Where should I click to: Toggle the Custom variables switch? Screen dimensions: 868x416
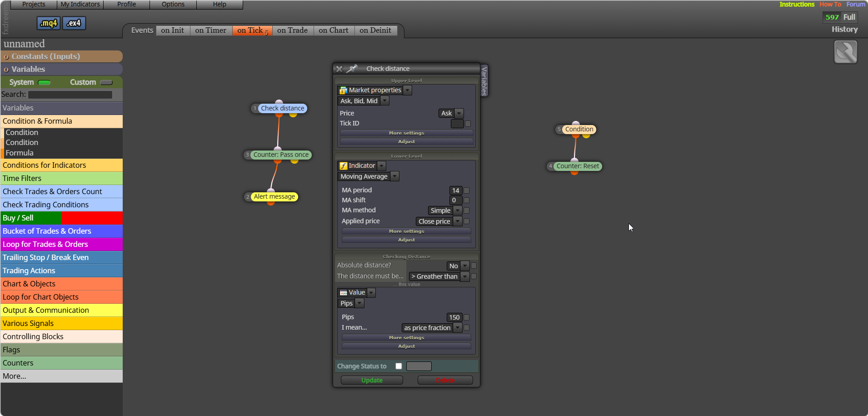106,82
